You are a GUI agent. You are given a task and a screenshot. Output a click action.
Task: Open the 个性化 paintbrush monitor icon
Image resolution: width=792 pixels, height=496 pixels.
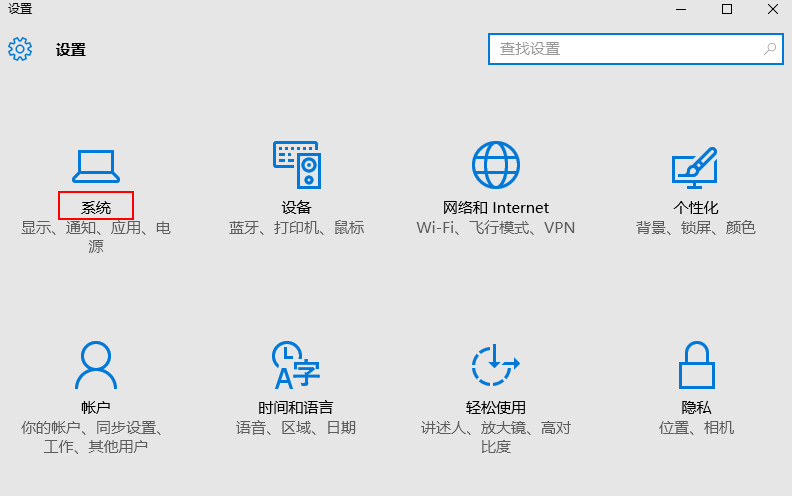tap(695, 168)
